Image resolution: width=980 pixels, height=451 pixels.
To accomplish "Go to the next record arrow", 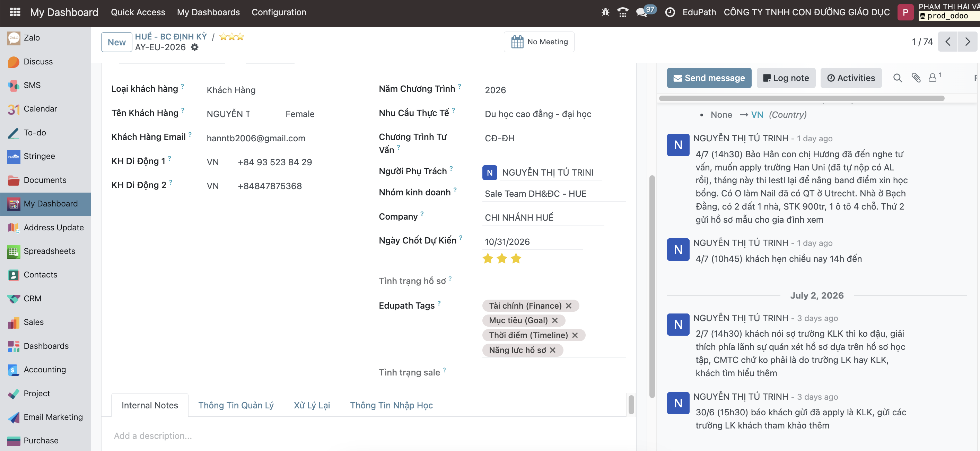I will click(968, 42).
